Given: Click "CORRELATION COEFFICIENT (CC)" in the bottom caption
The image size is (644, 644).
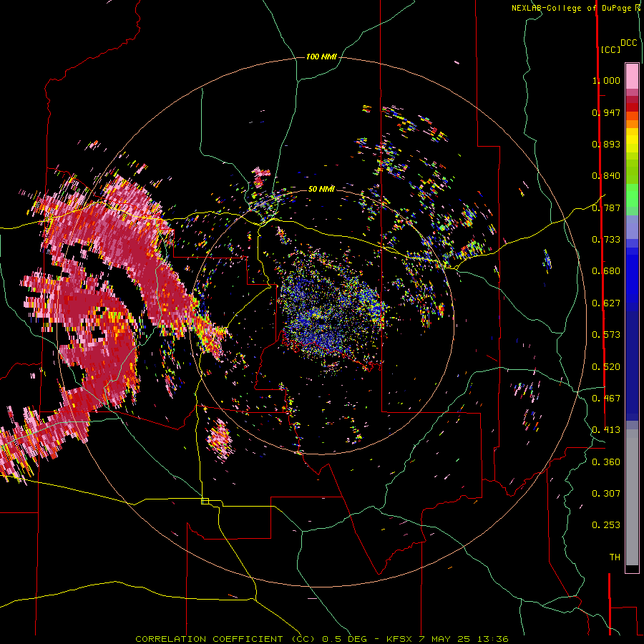Looking at the screenshot, I should coord(225,639).
